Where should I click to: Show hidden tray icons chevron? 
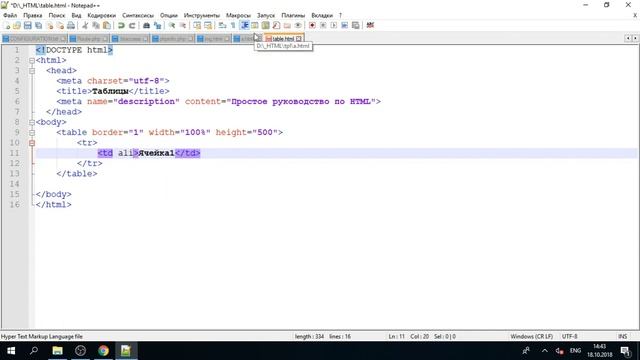tap(544, 351)
